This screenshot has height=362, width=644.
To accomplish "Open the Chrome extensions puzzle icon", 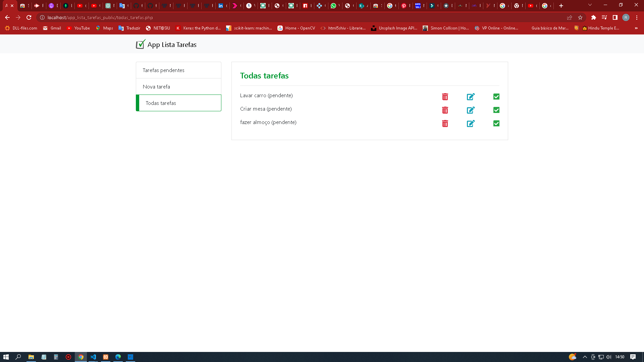I will coord(593,17).
